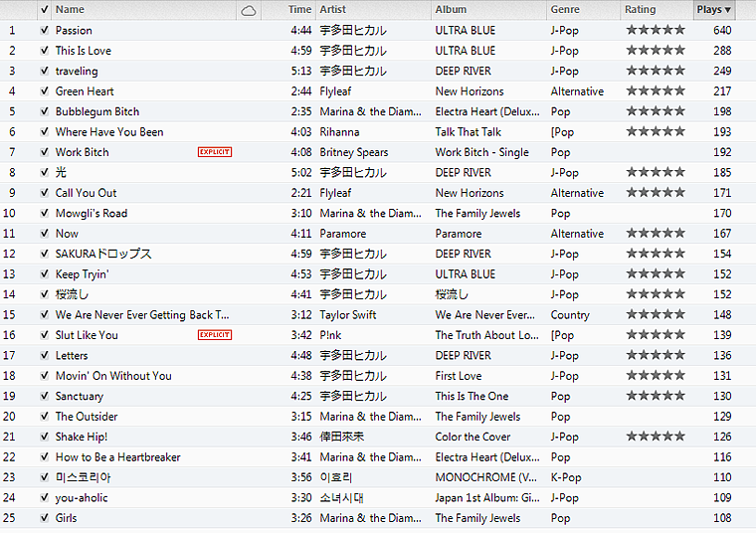Image resolution: width=756 pixels, height=533 pixels.
Task: Select the song "Shake Hip!"
Action: point(82,437)
